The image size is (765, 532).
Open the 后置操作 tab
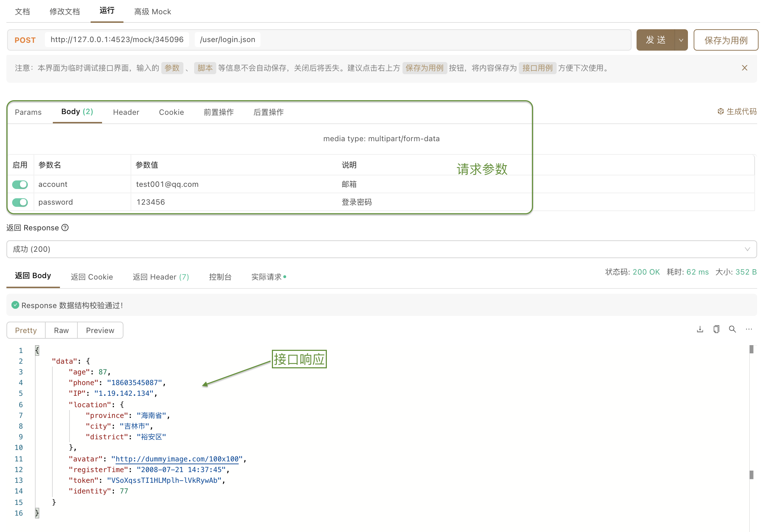coord(269,112)
